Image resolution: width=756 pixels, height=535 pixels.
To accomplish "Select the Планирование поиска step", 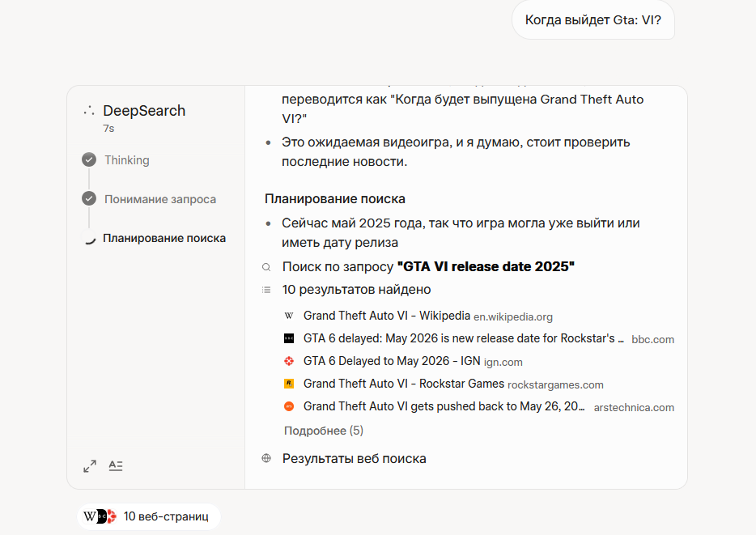I will [164, 238].
